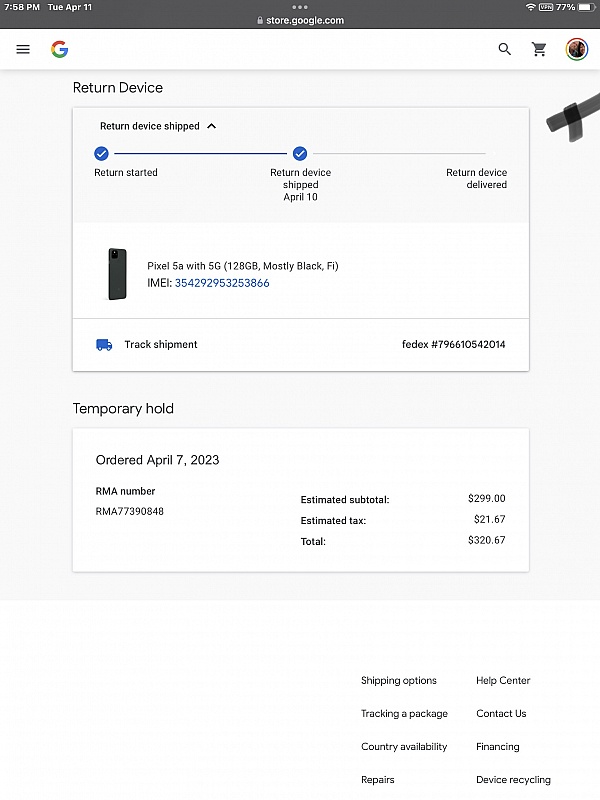Viewport: 600px width, 800px height.
Task: Tap the three-dot multitasking indicator
Action: coord(300,7)
